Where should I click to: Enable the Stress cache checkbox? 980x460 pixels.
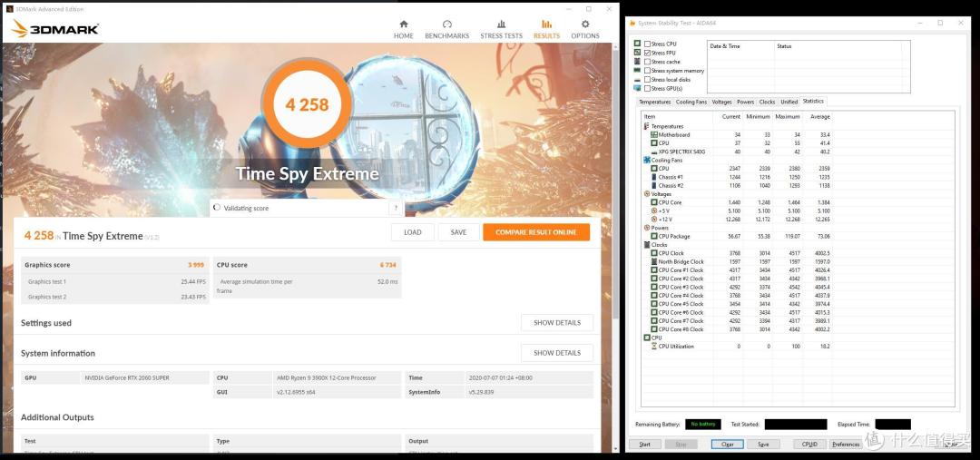click(647, 62)
